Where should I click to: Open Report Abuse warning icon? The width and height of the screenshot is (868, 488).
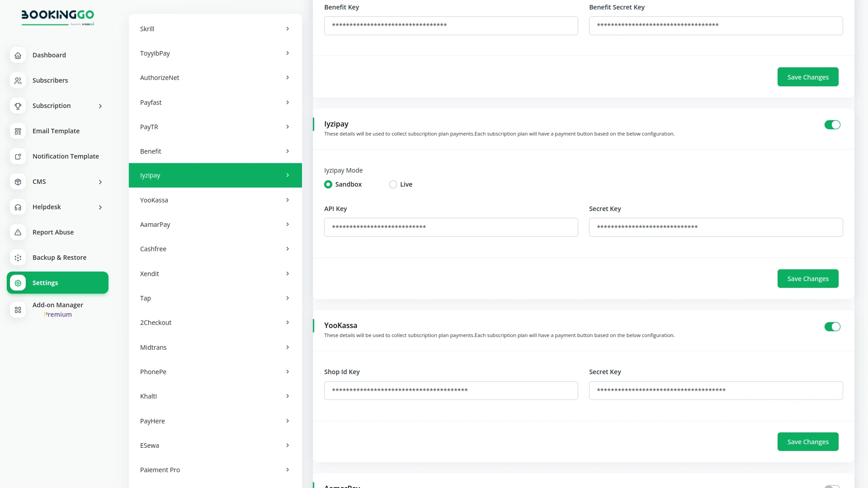point(18,232)
